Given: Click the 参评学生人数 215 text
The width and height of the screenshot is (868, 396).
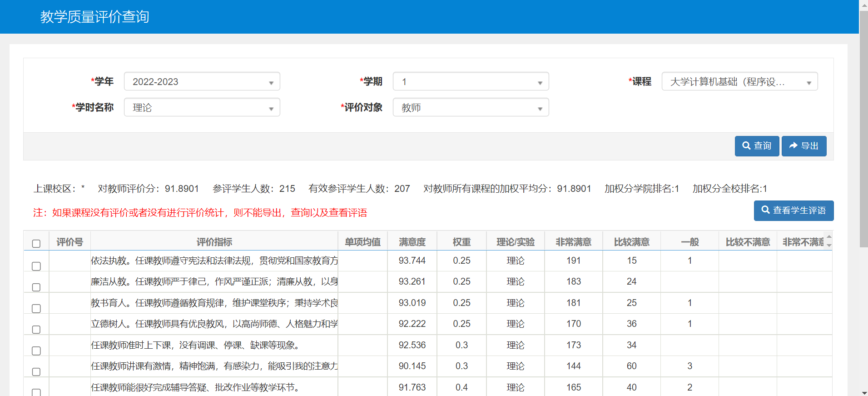Looking at the screenshot, I should (x=254, y=189).
